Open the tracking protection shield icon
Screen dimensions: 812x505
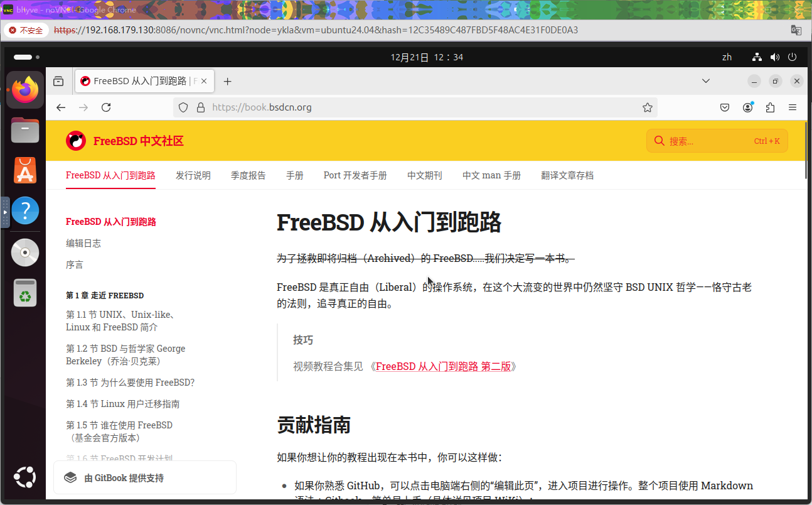point(183,107)
